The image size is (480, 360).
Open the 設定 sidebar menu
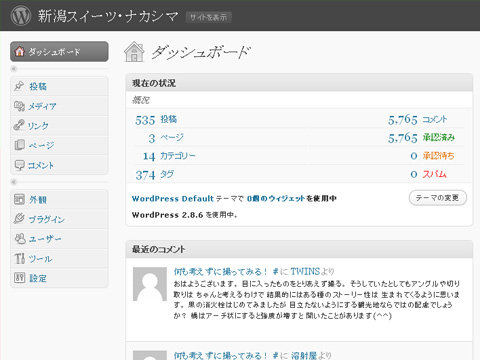tap(59, 278)
